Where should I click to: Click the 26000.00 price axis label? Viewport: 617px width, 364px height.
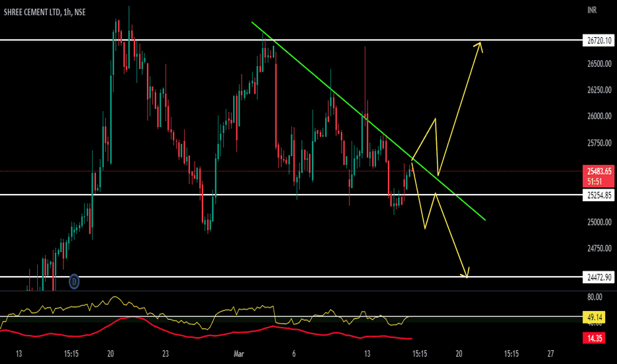599,116
